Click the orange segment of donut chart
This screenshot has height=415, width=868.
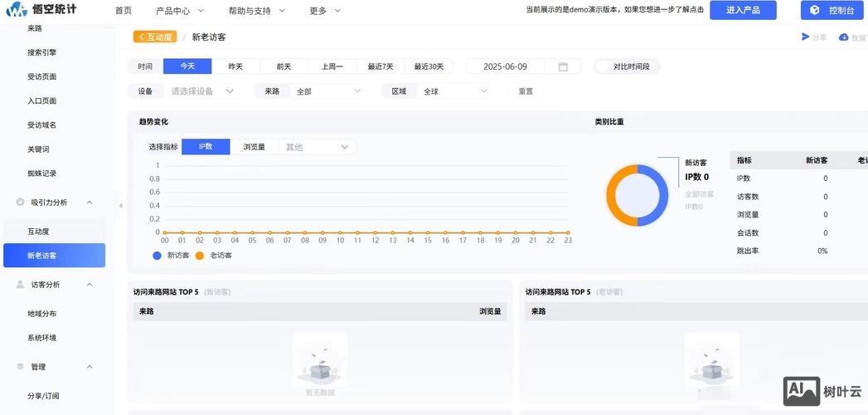pyautogui.click(x=612, y=195)
